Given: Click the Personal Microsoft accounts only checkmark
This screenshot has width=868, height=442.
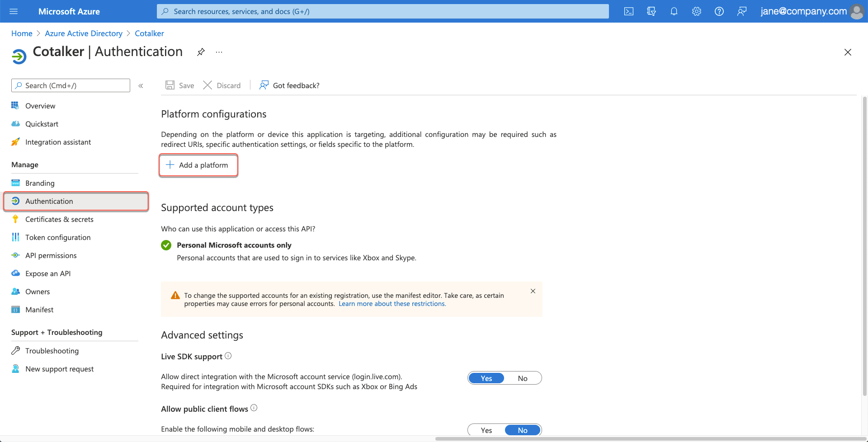Looking at the screenshot, I should [166, 245].
